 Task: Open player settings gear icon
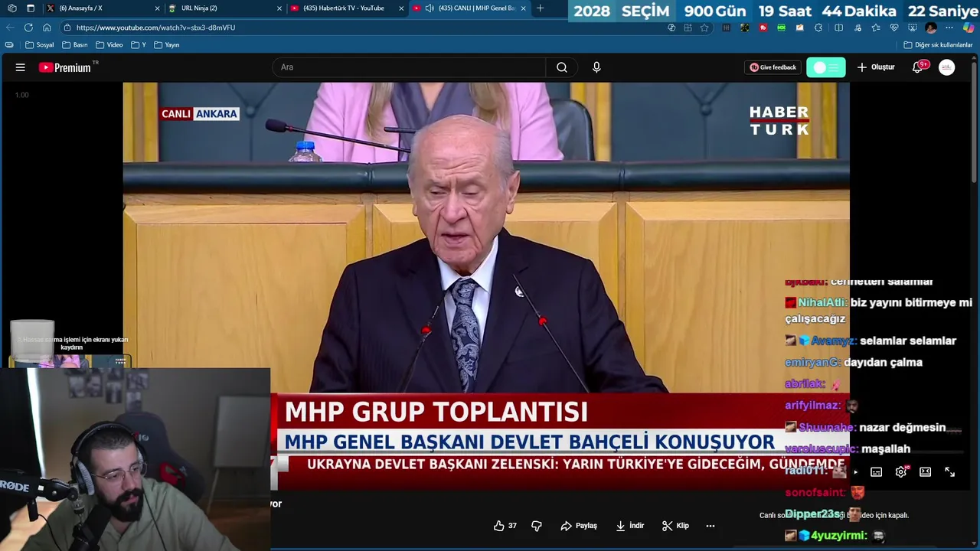click(x=901, y=472)
